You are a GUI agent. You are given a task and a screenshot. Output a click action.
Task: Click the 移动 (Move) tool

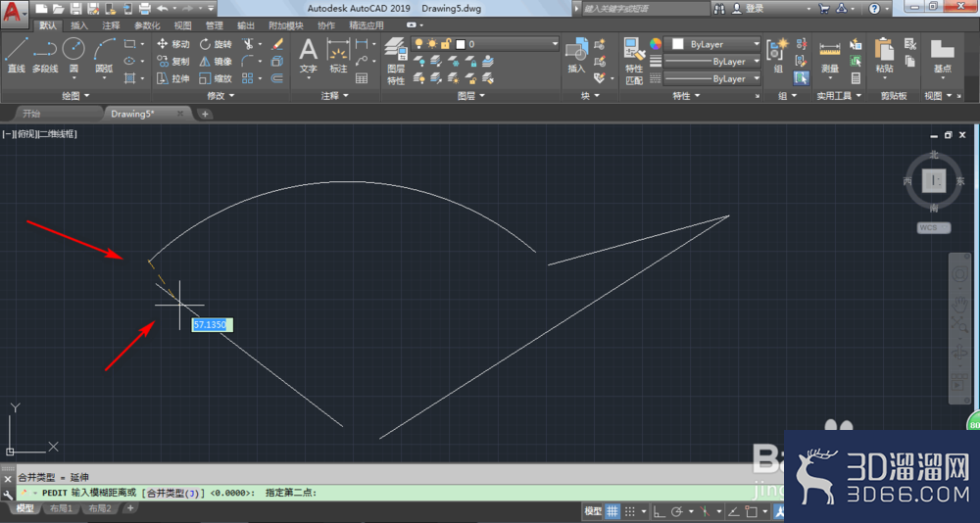[x=173, y=44]
